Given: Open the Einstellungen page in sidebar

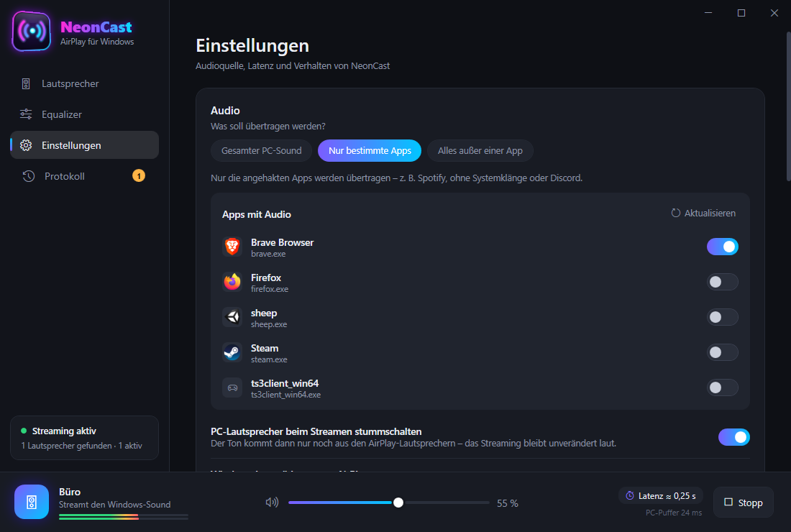Looking at the screenshot, I should [x=84, y=145].
